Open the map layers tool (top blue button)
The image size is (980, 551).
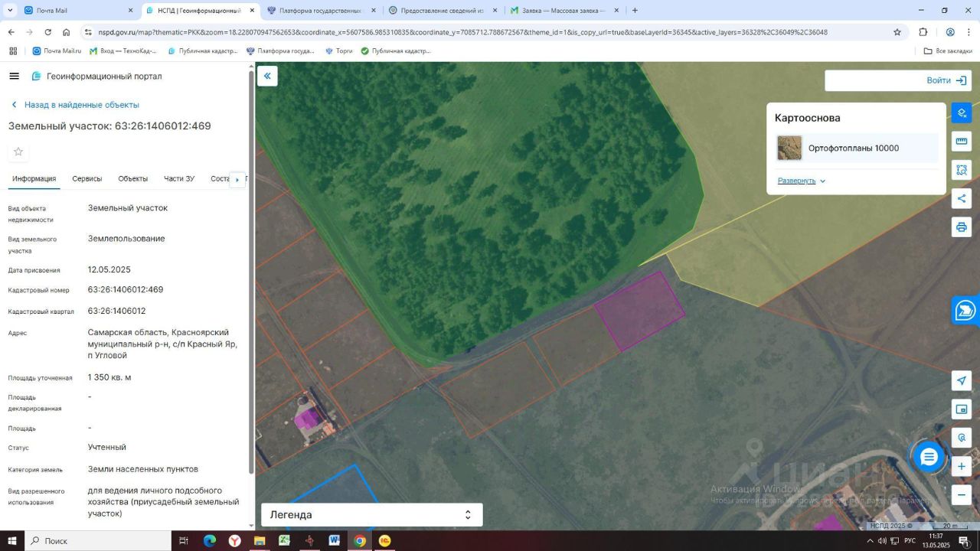click(962, 113)
